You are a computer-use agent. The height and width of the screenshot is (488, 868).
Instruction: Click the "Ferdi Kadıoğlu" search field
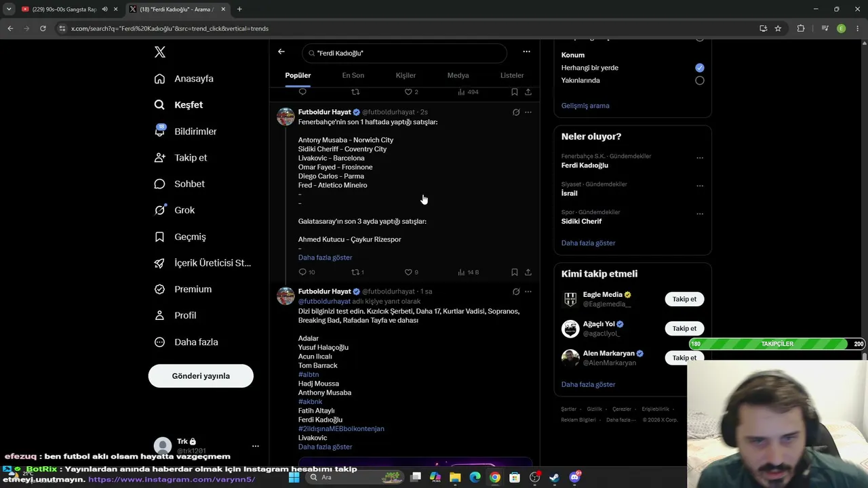click(x=404, y=53)
